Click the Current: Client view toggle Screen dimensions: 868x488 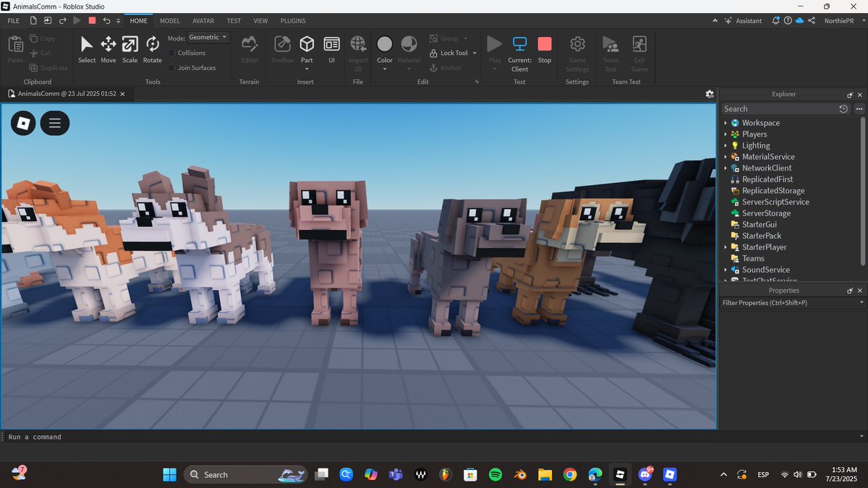pyautogui.click(x=519, y=53)
